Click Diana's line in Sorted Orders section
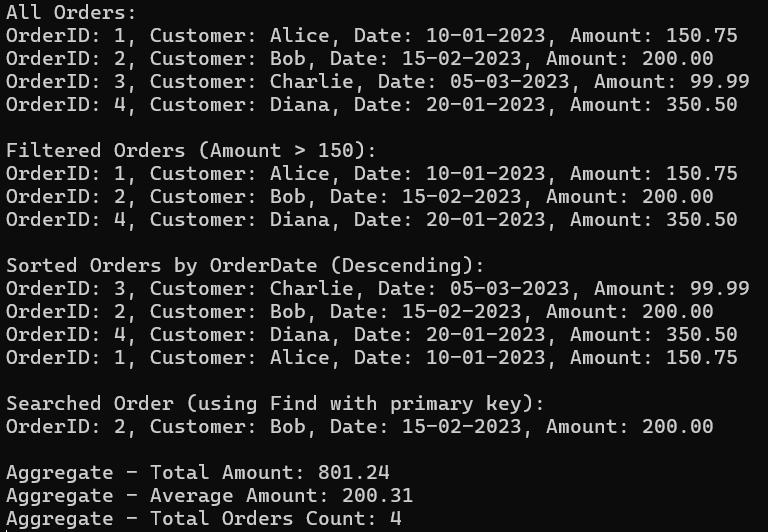The image size is (768, 532). click(x=372, y=335)
